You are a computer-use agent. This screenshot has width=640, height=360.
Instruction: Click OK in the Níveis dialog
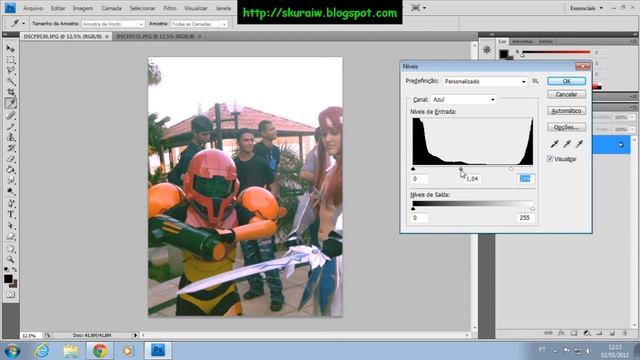567,81
